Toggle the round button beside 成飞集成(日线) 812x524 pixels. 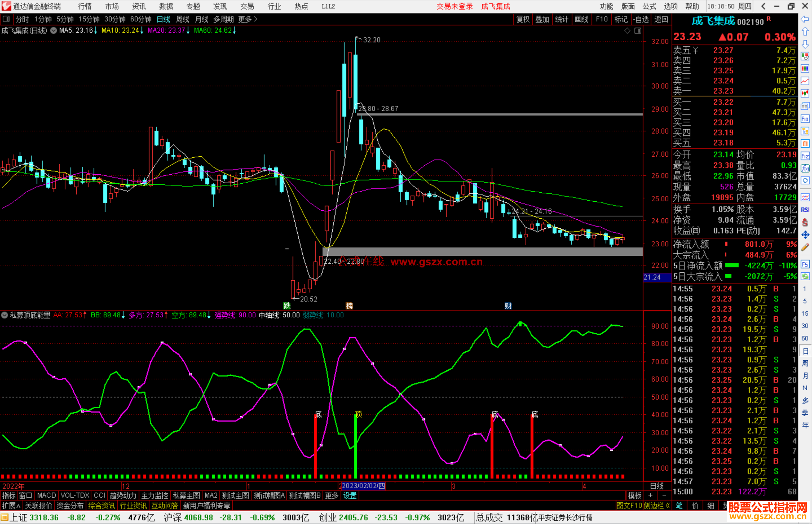click(x=54, y=30)
